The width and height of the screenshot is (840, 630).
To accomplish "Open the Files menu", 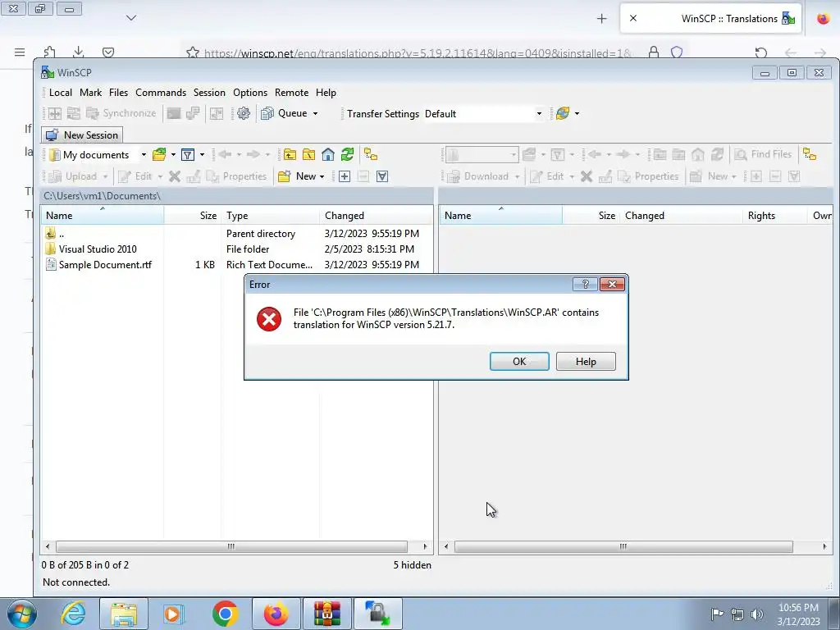I will pos(118,93).
